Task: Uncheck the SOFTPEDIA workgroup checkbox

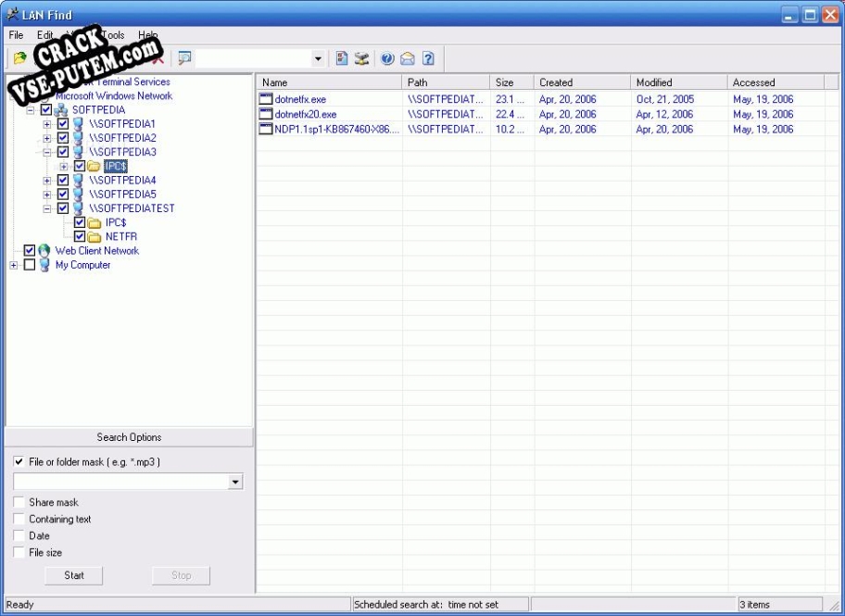Action: click(45, 110)
